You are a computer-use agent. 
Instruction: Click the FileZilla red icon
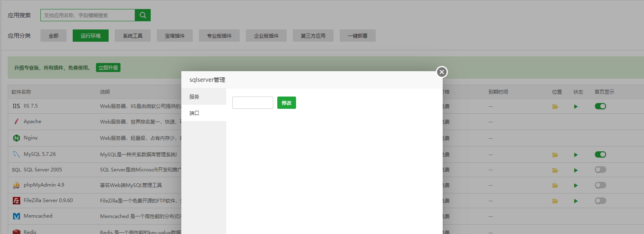tap(16, 200)
